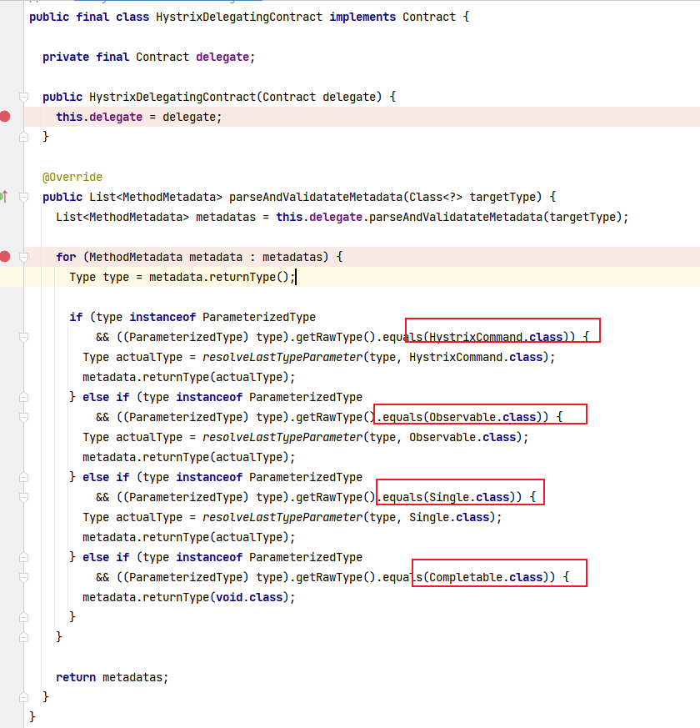Screen dimensions: 700x728
Task: Click the 'return metadatas;' statement
Action: (x=112, y=677)
